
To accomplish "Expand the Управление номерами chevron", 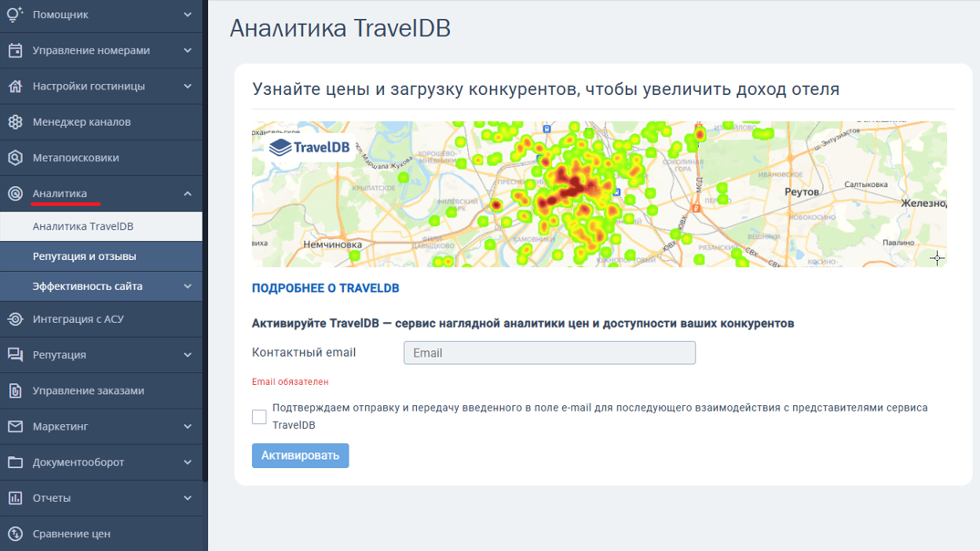I will (x=187, y=50).
